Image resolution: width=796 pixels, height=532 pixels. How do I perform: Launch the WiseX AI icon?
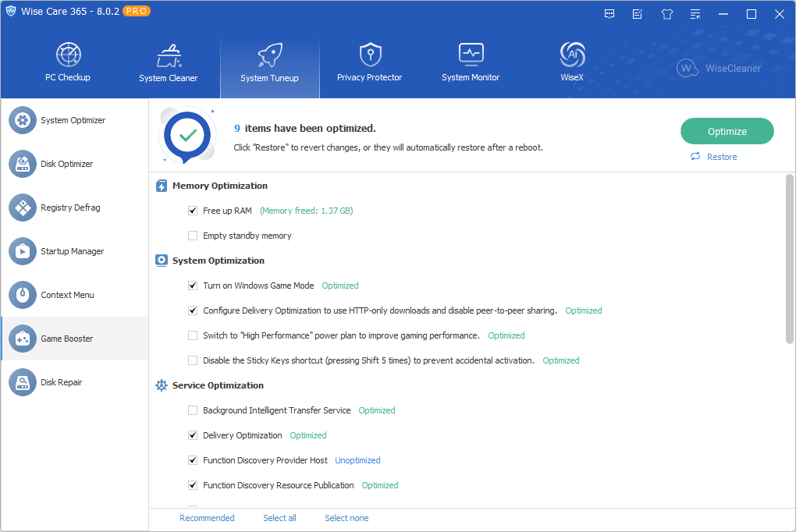(572, 55)
